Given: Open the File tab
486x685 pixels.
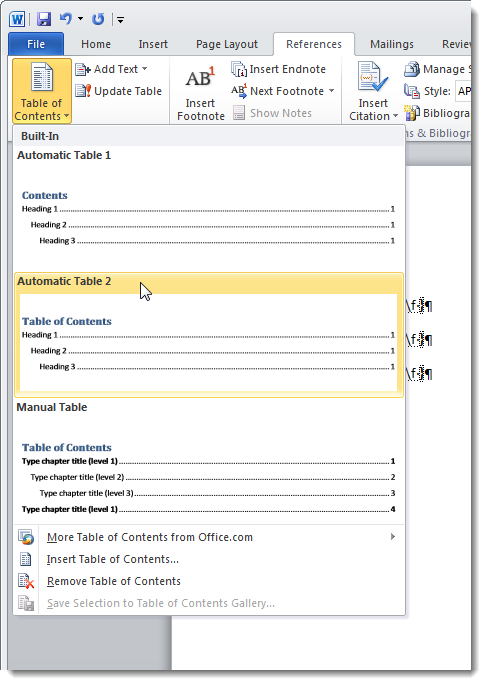Looking at the screenshot, I should pyautogui.click(x=36, y=44).
